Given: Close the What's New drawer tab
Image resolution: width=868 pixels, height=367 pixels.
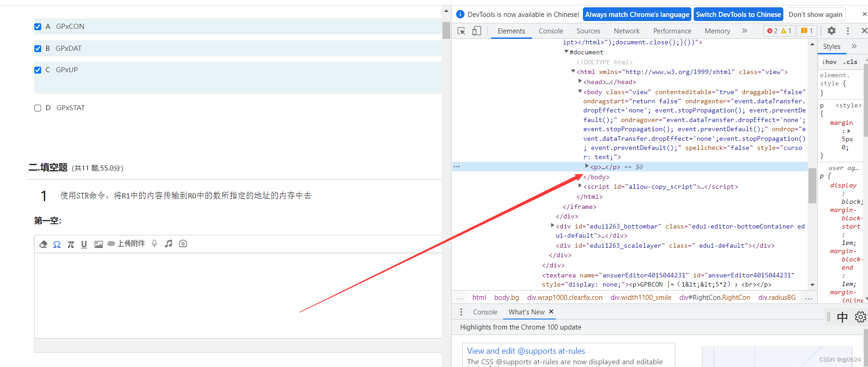Looking at the screenshot, I should (551, 311).
